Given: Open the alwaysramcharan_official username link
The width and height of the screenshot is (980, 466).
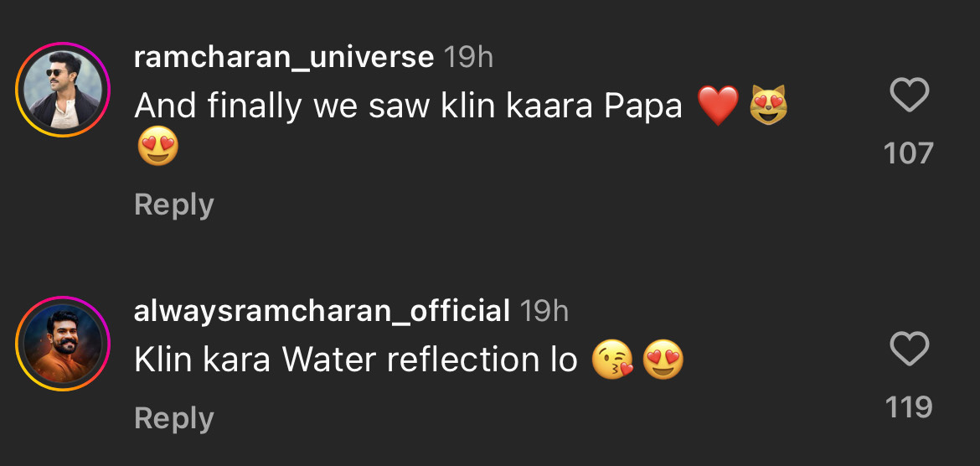Looking at the screenshot, I should coord(322,311).
